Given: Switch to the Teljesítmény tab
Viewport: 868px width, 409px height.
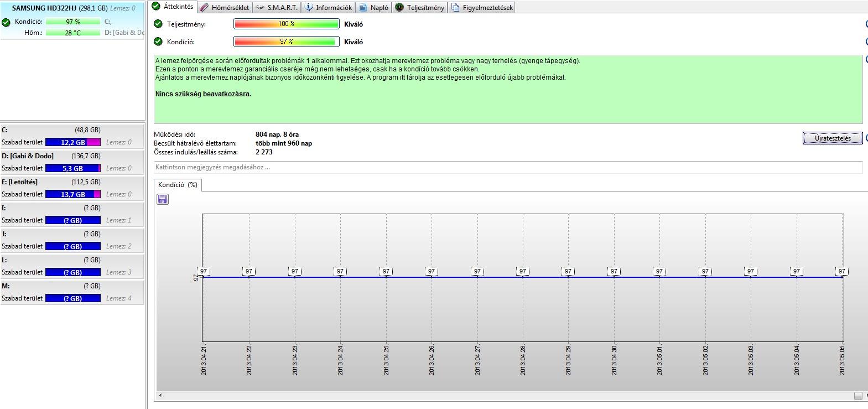Looking at the screenshot, I should pyautogui.click(x=420, y=7).
